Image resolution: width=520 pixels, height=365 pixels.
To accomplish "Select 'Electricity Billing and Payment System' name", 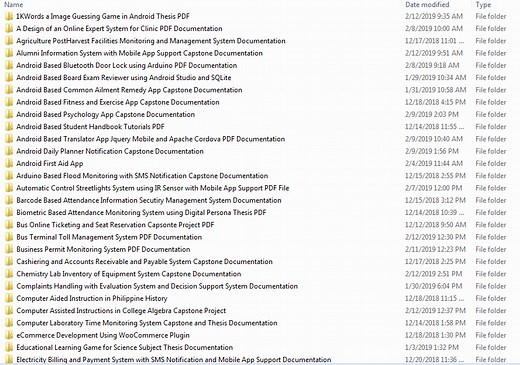I will pos(174,360).
